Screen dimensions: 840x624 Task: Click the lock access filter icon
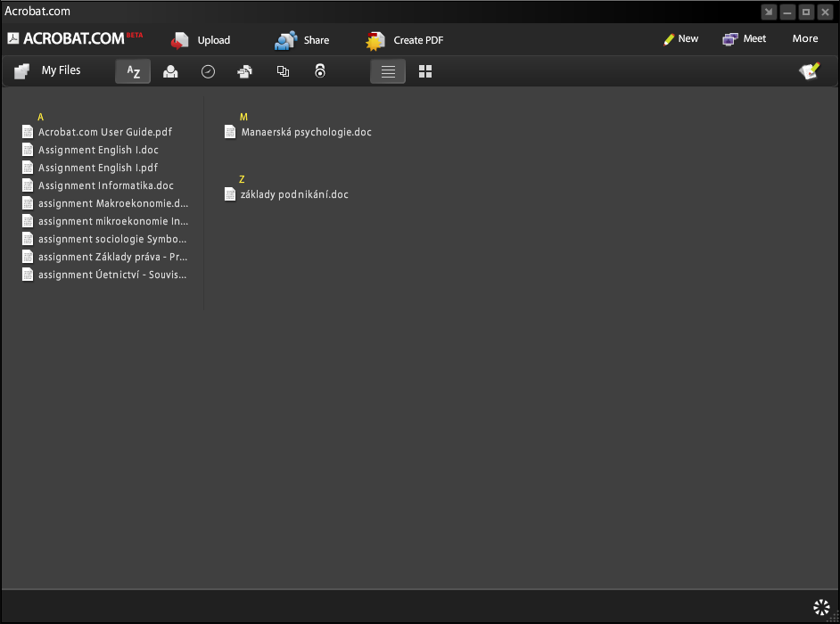tap(320, 70)
